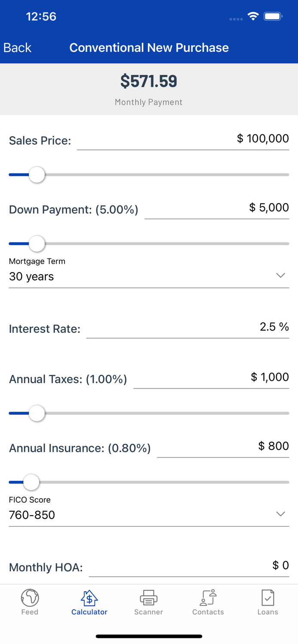Open the Mortgage Term dropdown showing 30 years
This screenshot has height=644, width=298.
pyautogui.click(x=148, y=277)
